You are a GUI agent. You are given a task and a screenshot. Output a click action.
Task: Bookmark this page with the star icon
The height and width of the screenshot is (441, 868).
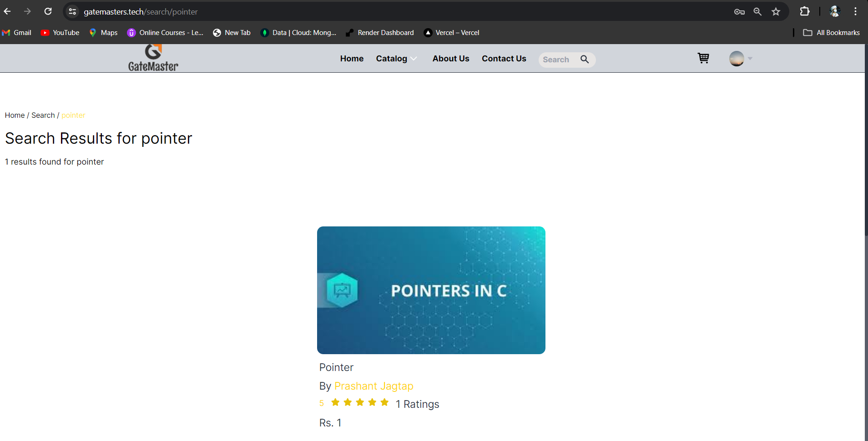pos(776,11)
